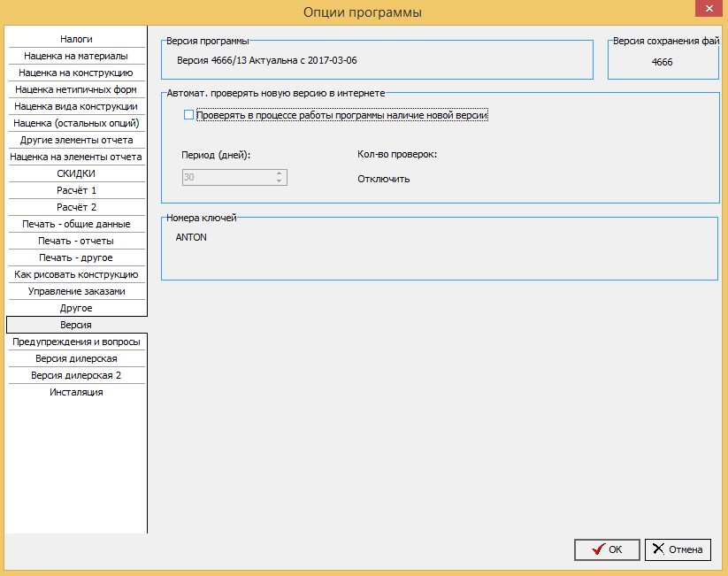The image size is (728, 576).
Task: Select Печать - общие данные tab
Action: point(76,224)
